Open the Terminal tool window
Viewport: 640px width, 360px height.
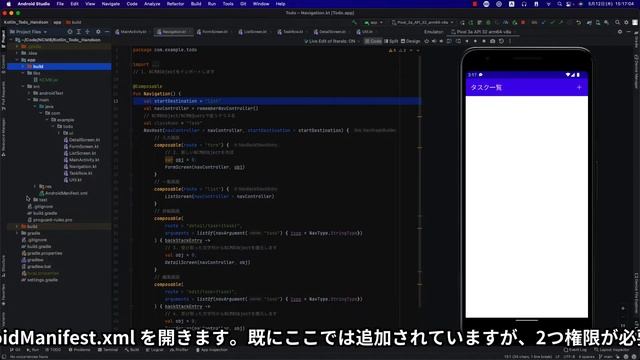click(108, 350)
